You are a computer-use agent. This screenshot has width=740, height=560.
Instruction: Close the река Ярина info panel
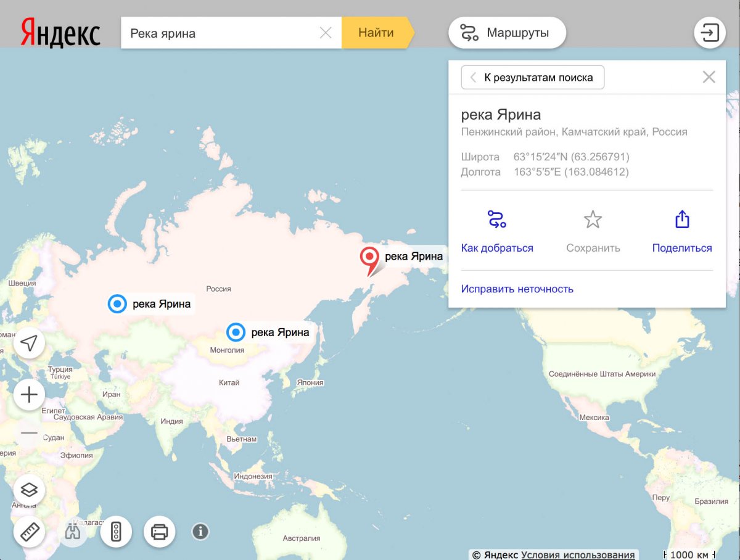point(709,77)
